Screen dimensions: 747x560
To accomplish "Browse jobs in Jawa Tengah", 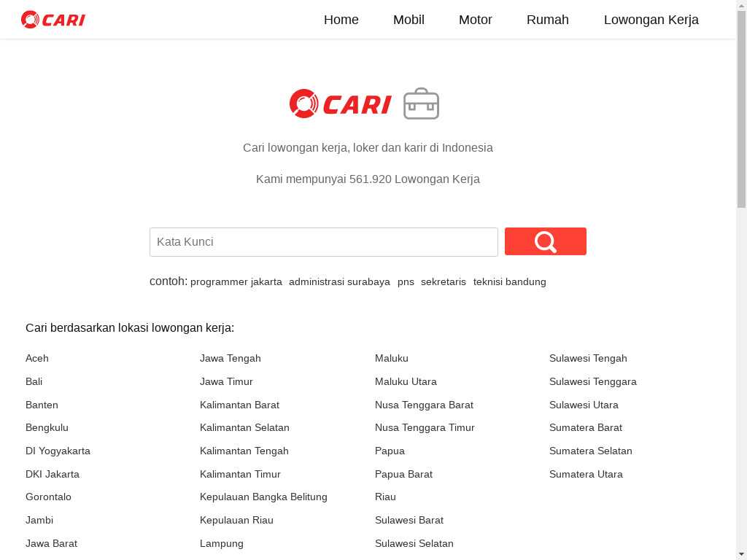I will click(231, 359).
